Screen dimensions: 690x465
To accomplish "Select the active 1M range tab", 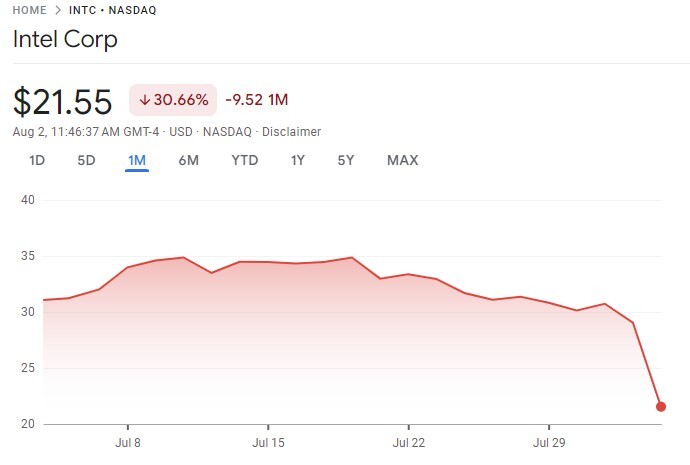I will [137, 160].
